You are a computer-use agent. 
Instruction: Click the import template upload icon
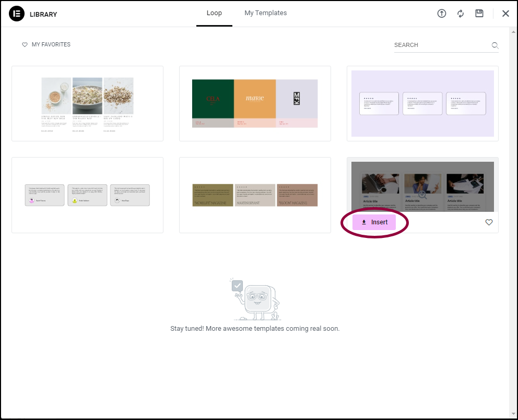tap(442, 14)
